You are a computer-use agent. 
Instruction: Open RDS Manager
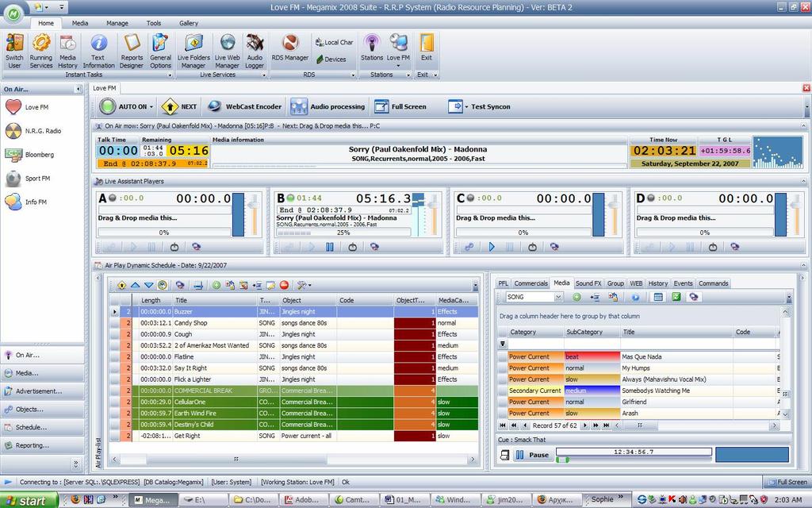tap(290, 48)
